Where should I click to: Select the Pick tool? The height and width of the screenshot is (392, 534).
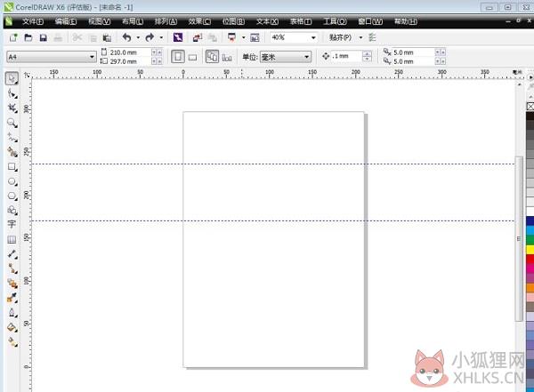pos(12,78)
